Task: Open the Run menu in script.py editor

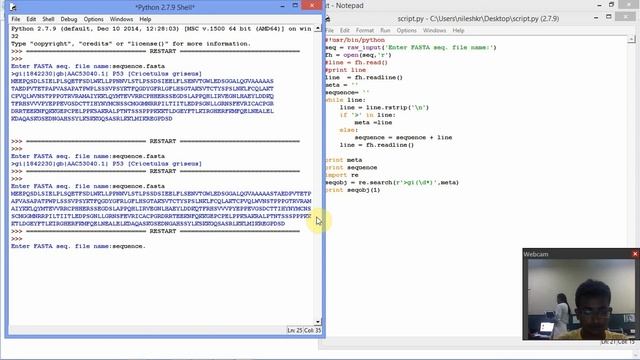Action: point(385,31)
